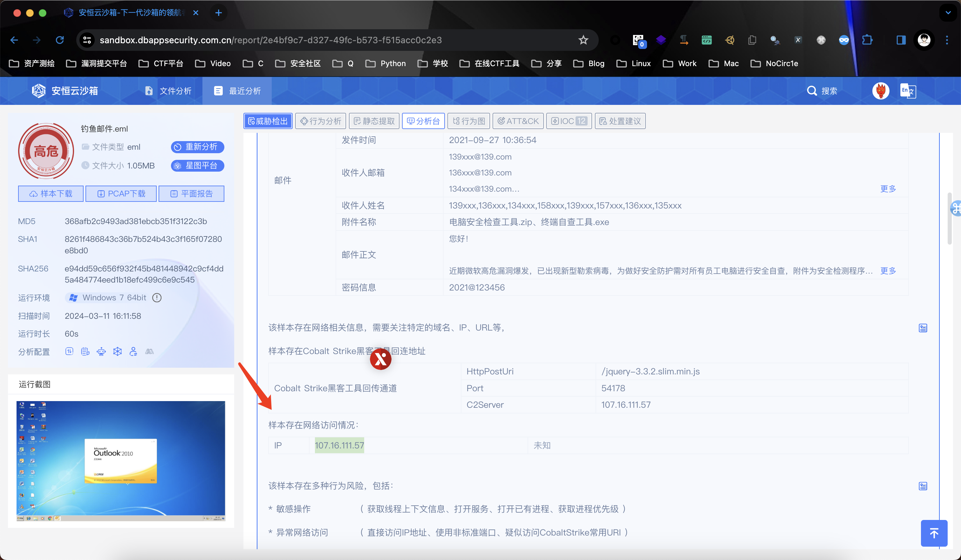Open Chrome three-dot menu

(947, 40)
